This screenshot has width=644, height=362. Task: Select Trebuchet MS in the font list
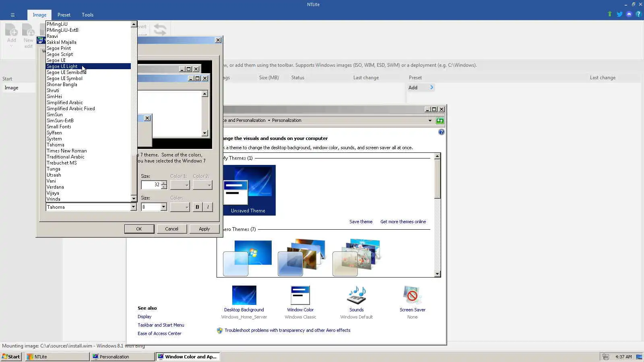tap(88, 163)
